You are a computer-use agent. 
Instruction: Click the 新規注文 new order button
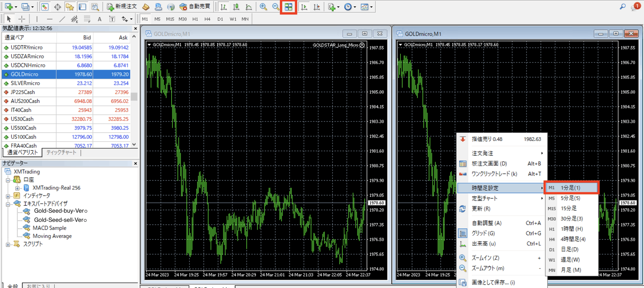click(122, 7)
